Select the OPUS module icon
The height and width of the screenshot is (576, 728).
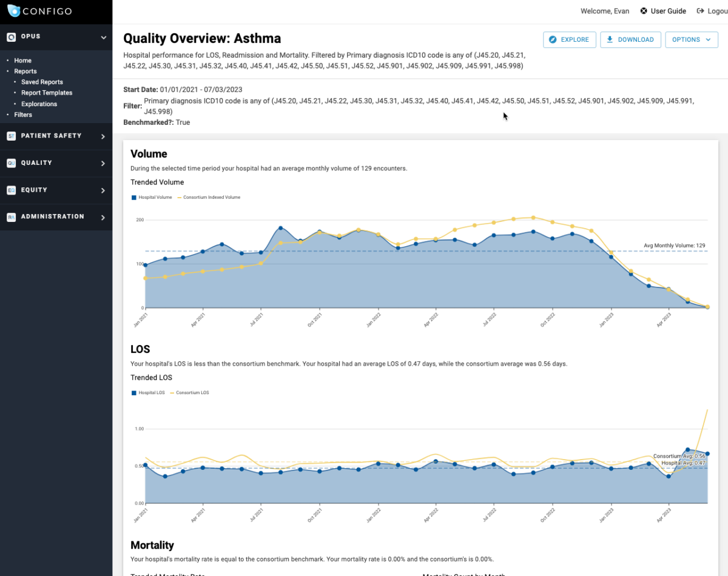(x=12, y=37)
